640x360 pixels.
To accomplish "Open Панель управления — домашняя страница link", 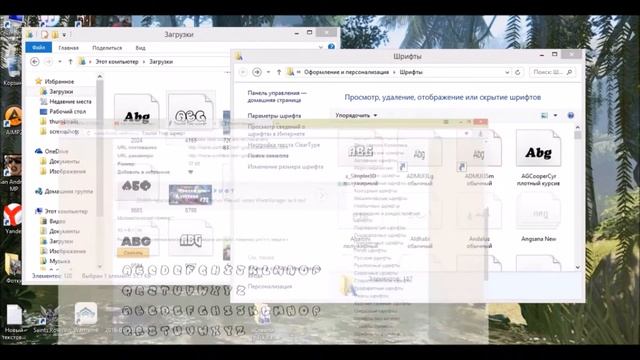I will tap(277, 96).
